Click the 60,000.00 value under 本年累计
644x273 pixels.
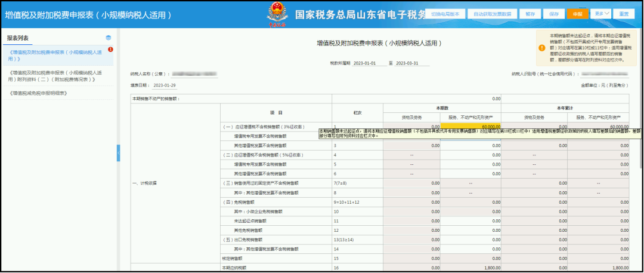(x=599, y=127)
